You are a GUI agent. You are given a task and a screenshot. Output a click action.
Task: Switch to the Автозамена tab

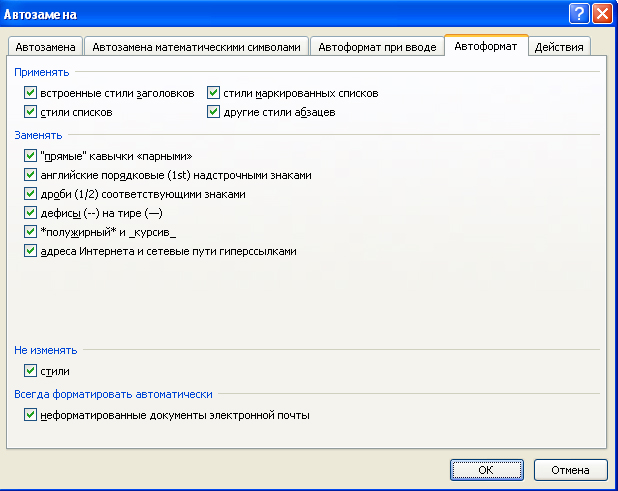click(x=44, y=47)
